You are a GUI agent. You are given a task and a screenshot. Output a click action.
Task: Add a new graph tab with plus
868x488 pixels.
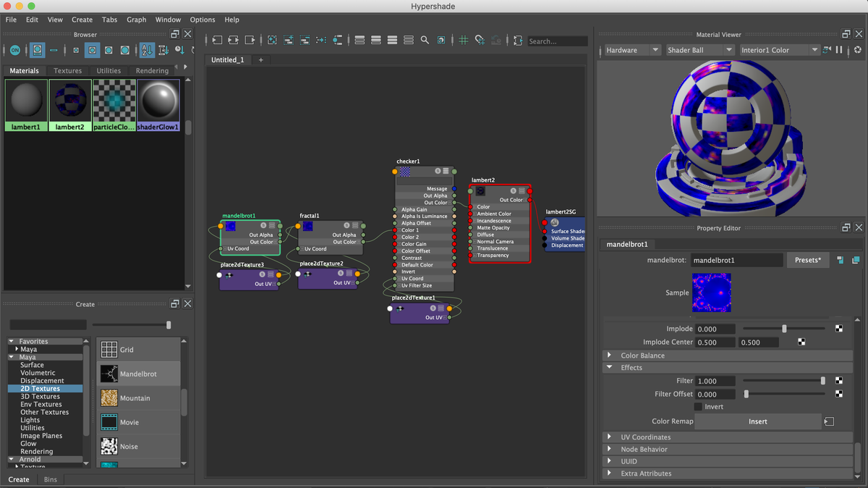tap(261, 60)
